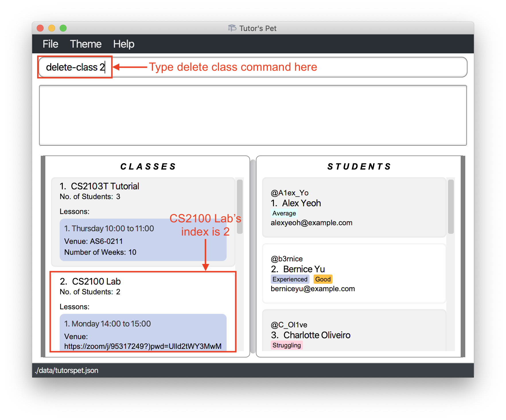Click the CLASSES panel header
The image size is (506, 420).
tap(148, 167)
